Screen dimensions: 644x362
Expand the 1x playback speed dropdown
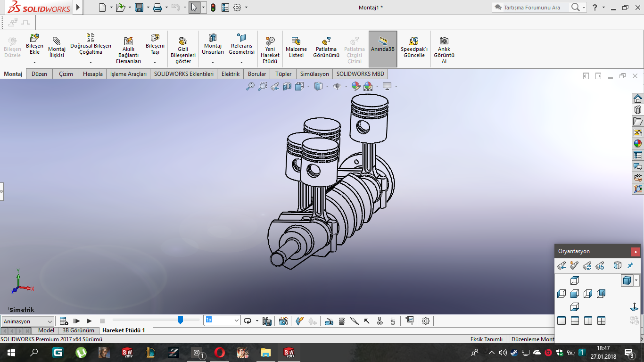pos(237,321)
